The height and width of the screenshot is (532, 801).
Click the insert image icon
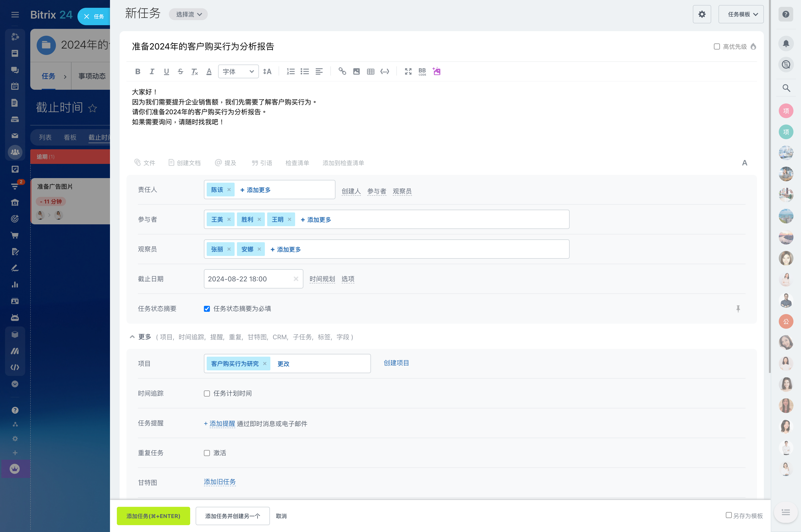pyautogui.click(x=356, y=72)
